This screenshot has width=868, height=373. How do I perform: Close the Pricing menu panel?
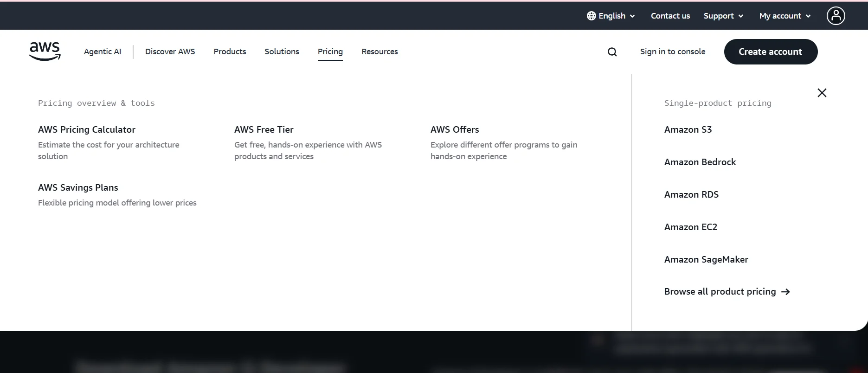click(822, 93)
